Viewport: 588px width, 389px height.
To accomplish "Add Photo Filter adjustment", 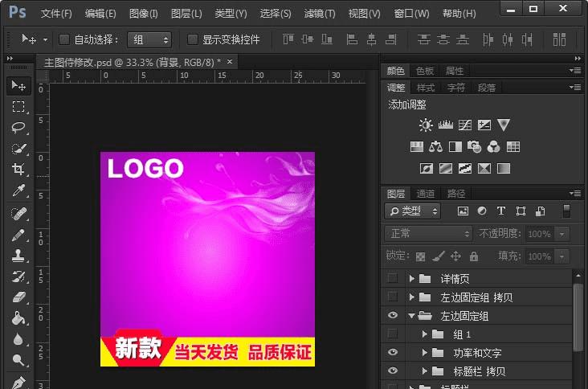I will point(475,146).
